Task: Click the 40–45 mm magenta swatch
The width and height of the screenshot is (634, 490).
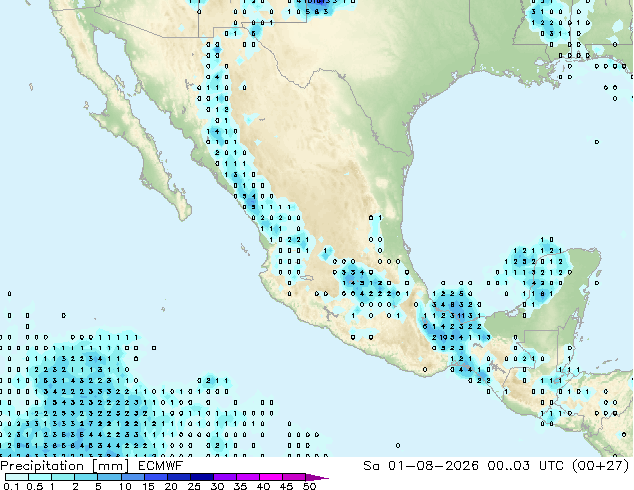Action: coord(271,477)
